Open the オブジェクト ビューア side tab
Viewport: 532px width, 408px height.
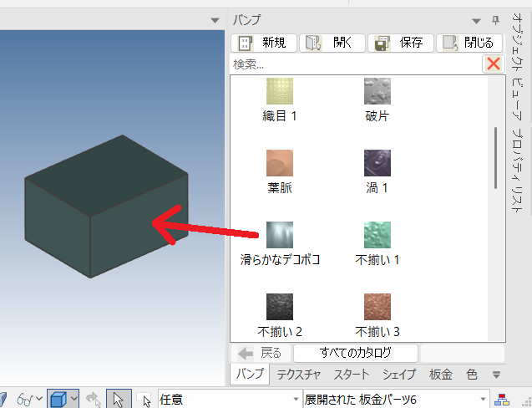click(517, 67)
